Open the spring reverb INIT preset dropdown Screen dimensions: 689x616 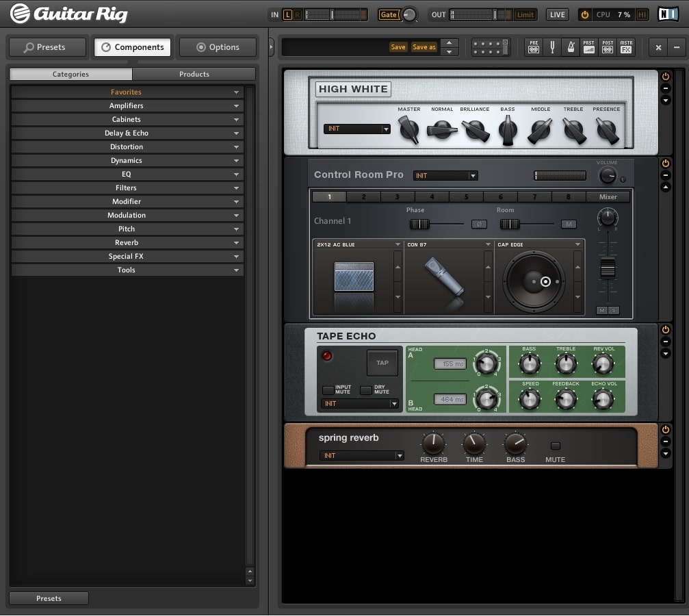(362, 456)
